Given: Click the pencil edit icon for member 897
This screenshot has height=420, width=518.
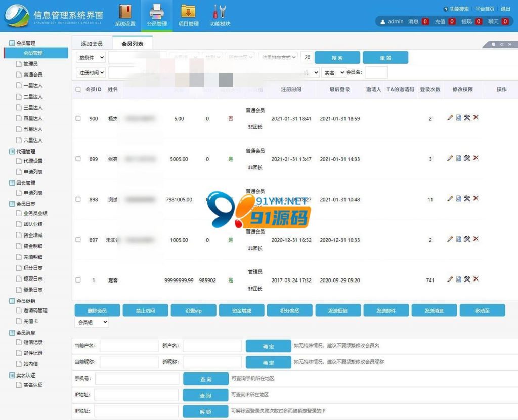Looking at the screenshot, I should coord(450,239).
